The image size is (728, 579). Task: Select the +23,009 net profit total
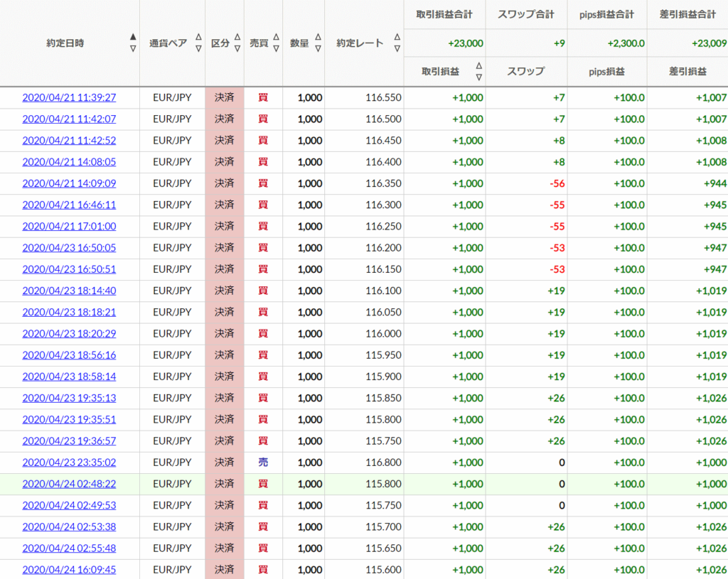pos(710,43)
